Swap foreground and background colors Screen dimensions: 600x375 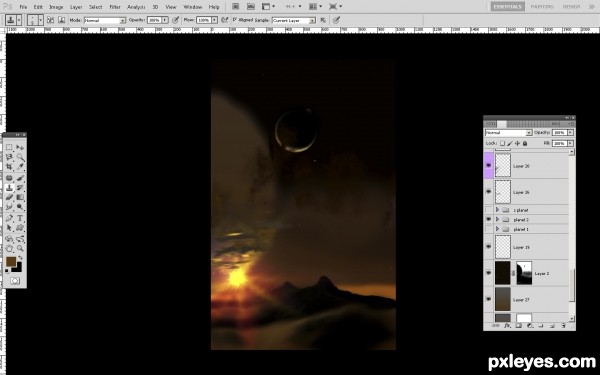point(20,258)
